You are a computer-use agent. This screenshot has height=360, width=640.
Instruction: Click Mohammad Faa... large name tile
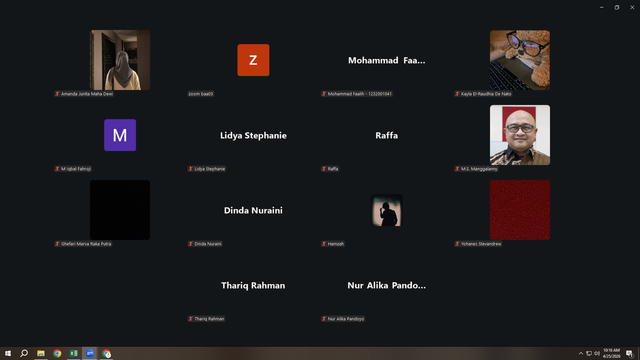coord(387,60)
